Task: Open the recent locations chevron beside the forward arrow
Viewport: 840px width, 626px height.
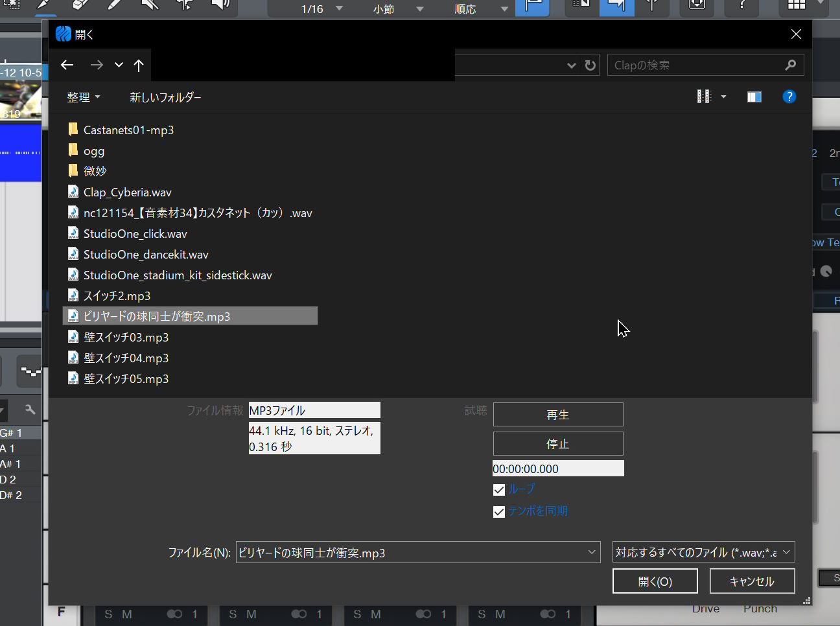Action: pyautogui.click(x=119, y=65)
